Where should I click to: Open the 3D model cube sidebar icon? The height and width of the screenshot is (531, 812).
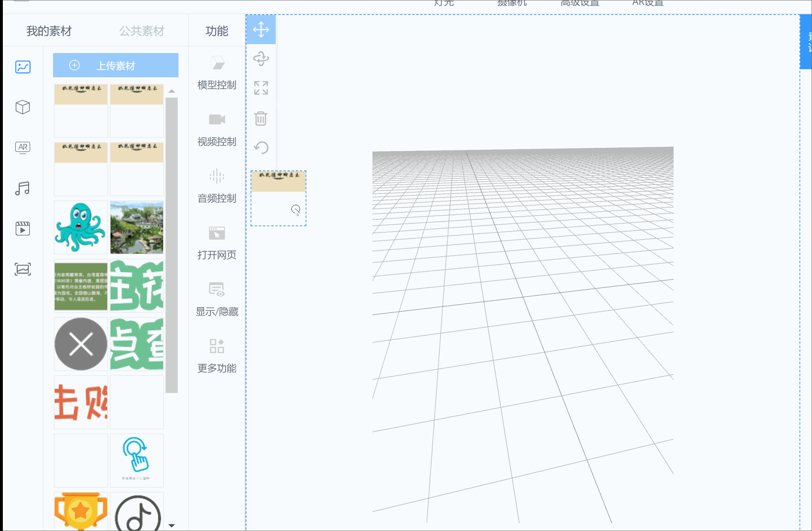coord(23,107)
